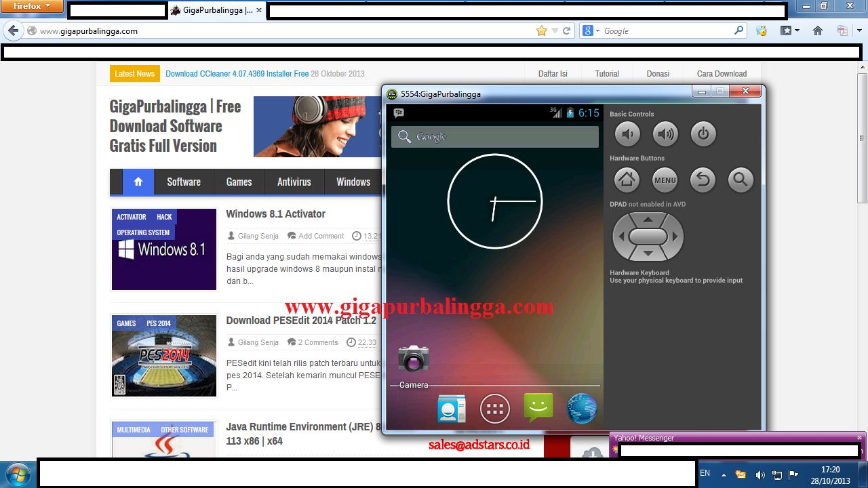Click the DPAD left arrow
This screenshot has width=868, height=488.
tap(620, 237)
